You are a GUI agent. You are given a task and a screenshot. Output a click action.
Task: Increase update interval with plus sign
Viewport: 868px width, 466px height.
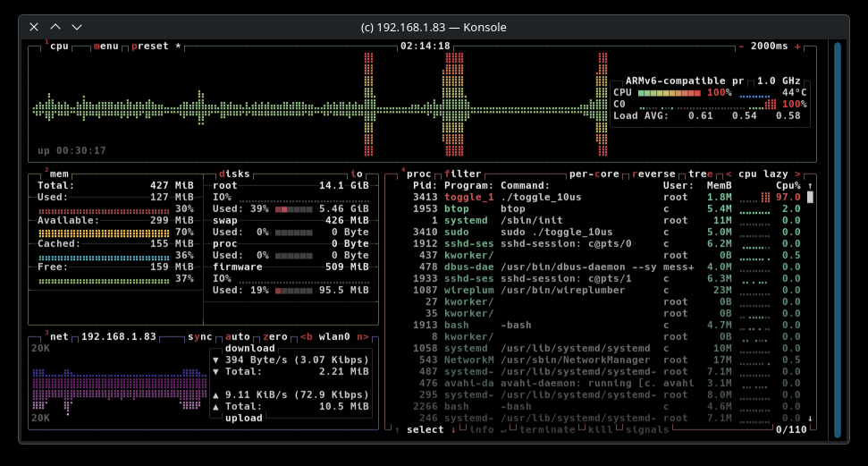(x=796, y=47)
